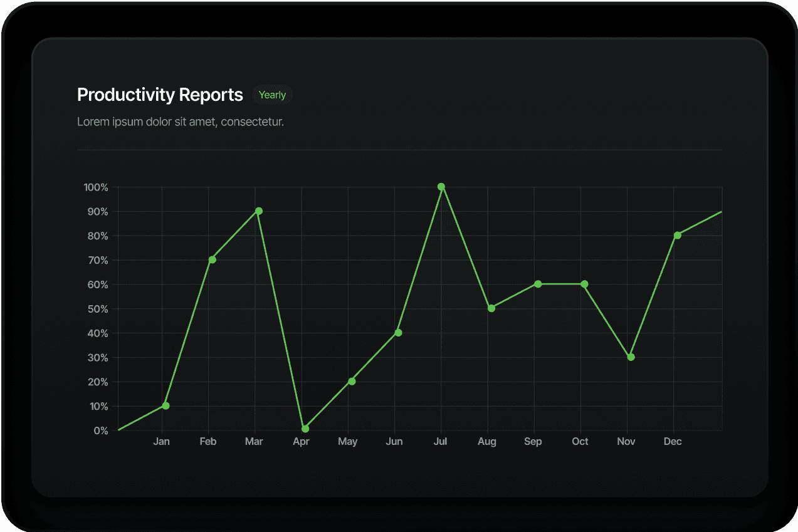Click the 50% label on the y-axis
Screen dimensions: 798x532
pos(98,309)
